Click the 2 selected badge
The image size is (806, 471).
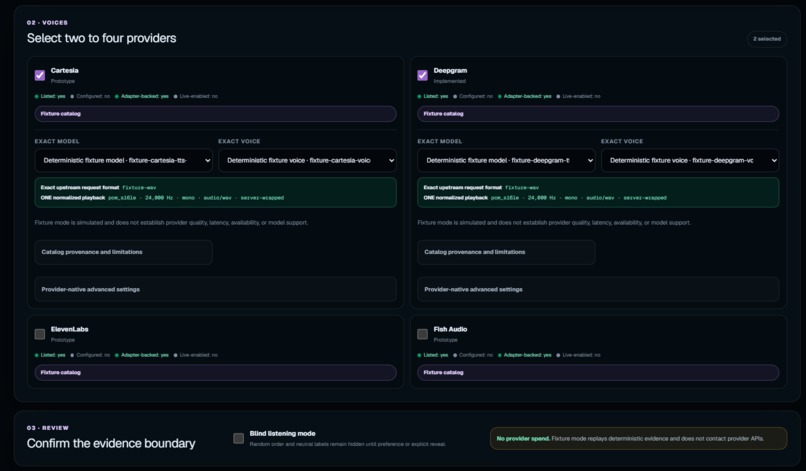pyautogui.click(x=766, y=39)
